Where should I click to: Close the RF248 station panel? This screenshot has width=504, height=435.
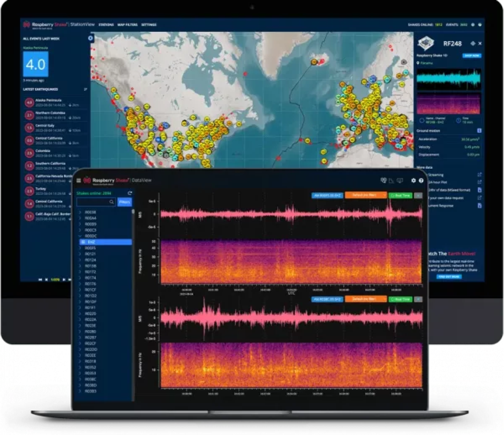(x=480, y=43)
